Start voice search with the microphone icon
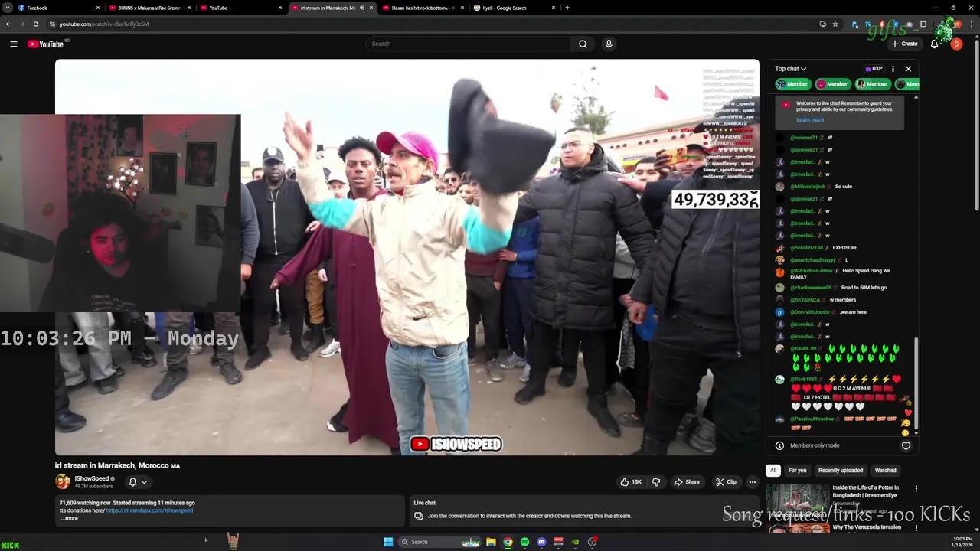Image resolution: width=980 pixels, height=551 pixels. 609,44
